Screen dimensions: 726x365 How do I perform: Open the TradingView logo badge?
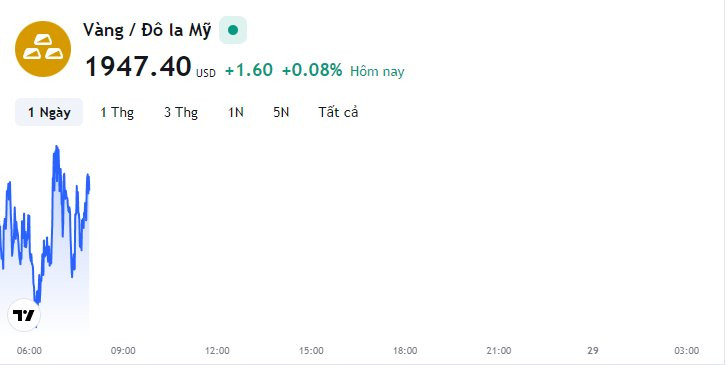pyautogui.click(x=24, y=316)
